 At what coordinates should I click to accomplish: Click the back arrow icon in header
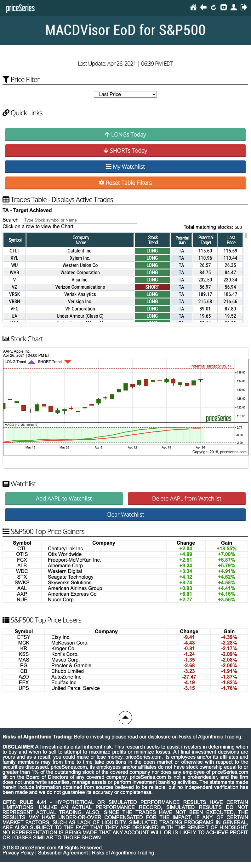coord(203,8)
